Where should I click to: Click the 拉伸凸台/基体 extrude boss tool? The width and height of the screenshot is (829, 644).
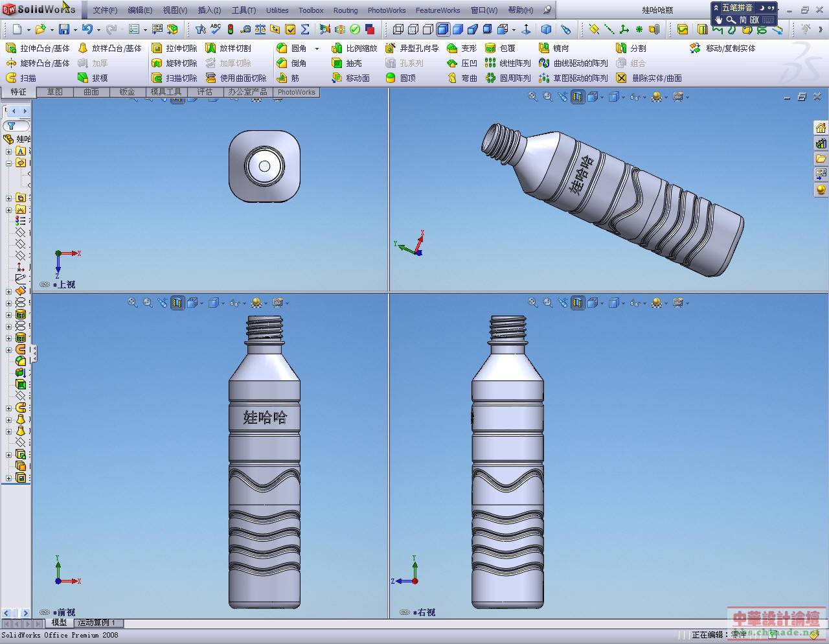point(38,48)
